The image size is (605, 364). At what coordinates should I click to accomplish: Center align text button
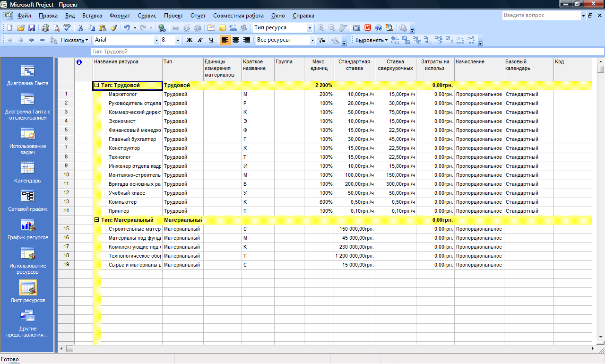(236, 40)
